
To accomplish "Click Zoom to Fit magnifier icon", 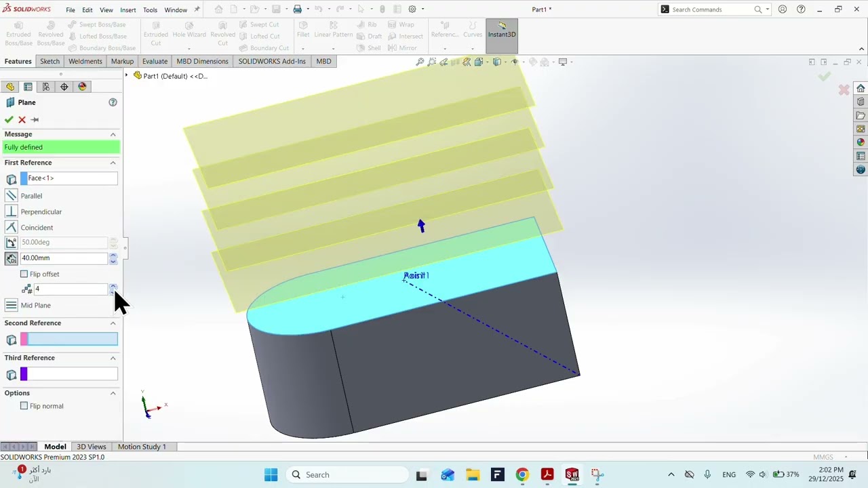I will (420, 62).
